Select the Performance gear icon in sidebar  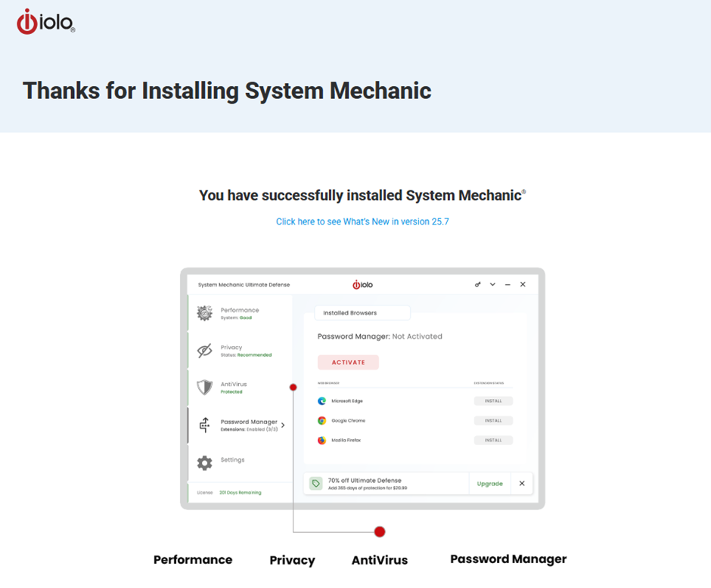(x=204, y=313)
